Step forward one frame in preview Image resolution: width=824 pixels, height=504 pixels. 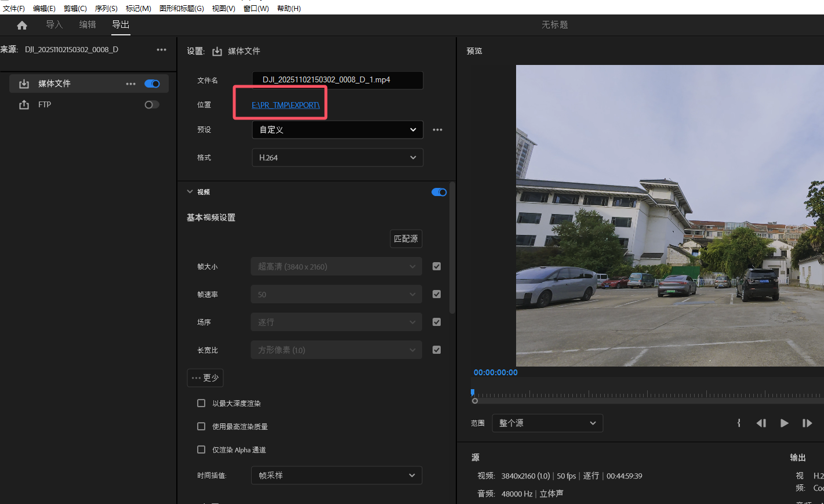coord(807,423)
